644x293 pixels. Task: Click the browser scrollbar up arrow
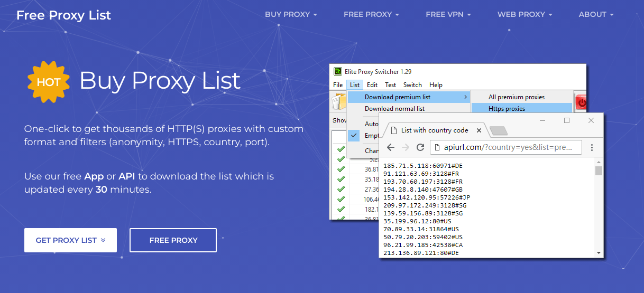point(599,163)
